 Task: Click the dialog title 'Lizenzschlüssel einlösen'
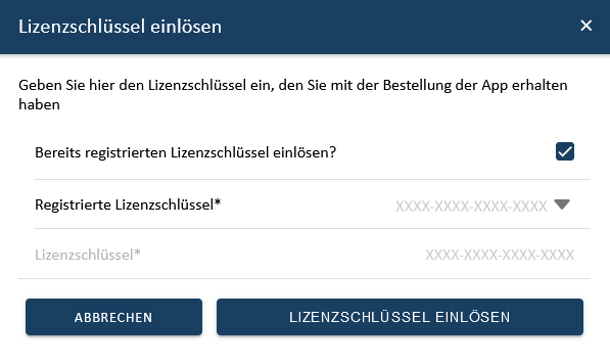tap(120, 26)
